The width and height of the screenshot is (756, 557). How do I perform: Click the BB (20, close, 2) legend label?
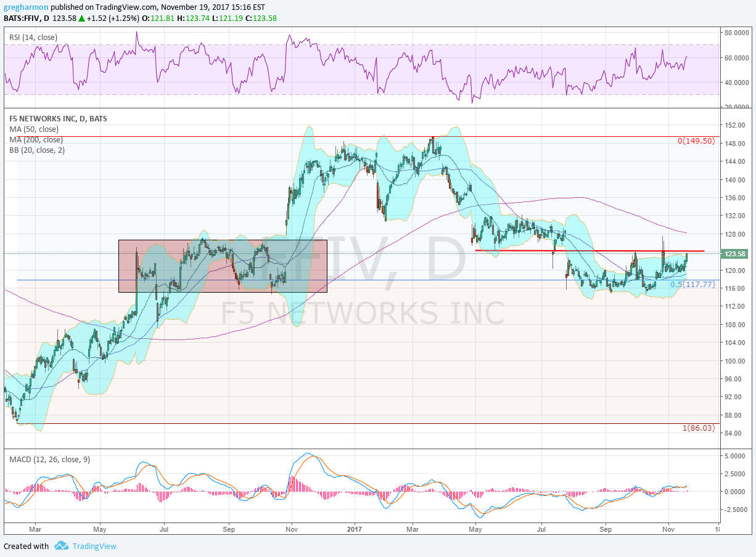pos(37,150)
